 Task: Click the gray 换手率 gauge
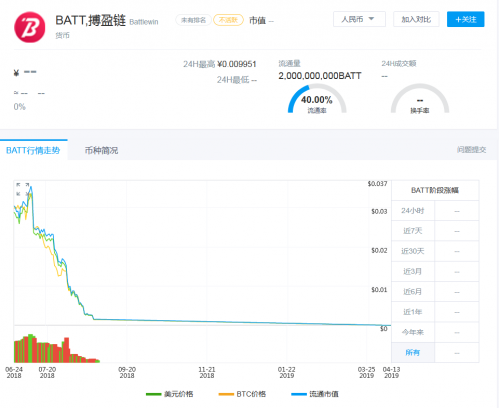420,99
